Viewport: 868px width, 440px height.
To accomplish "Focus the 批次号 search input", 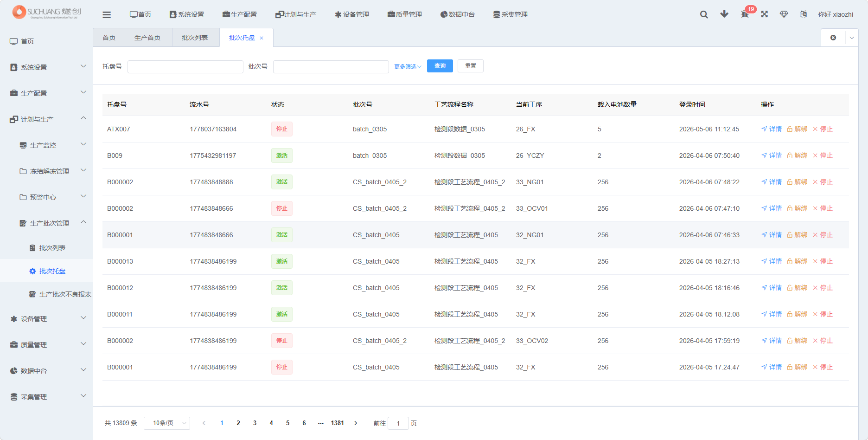I will tap(331, 67).
